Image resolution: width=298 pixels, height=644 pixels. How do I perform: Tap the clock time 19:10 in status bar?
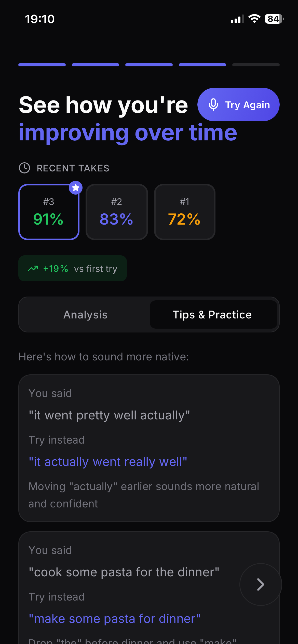coord(40,19)
